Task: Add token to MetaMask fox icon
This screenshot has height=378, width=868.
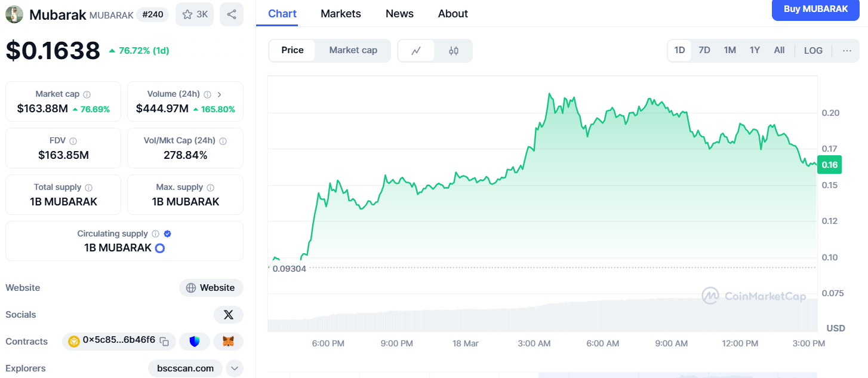Action: point(229,342)
